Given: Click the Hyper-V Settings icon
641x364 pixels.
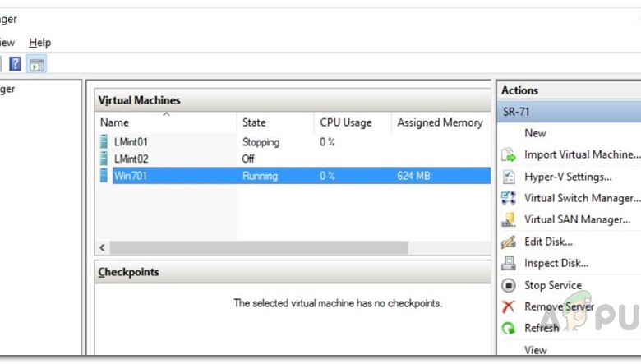Looking at the screenshot, I should click(509, 177).
